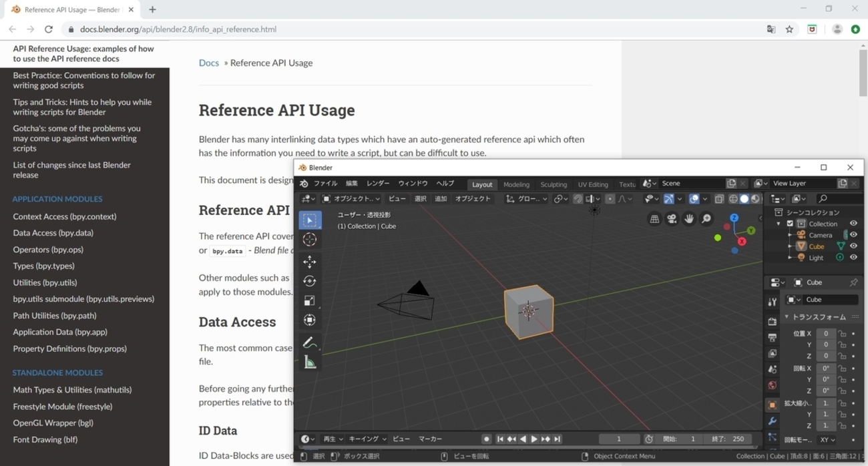Hide the Camera object in outliner
Screen dimensions: 868x466
[853, 235]
